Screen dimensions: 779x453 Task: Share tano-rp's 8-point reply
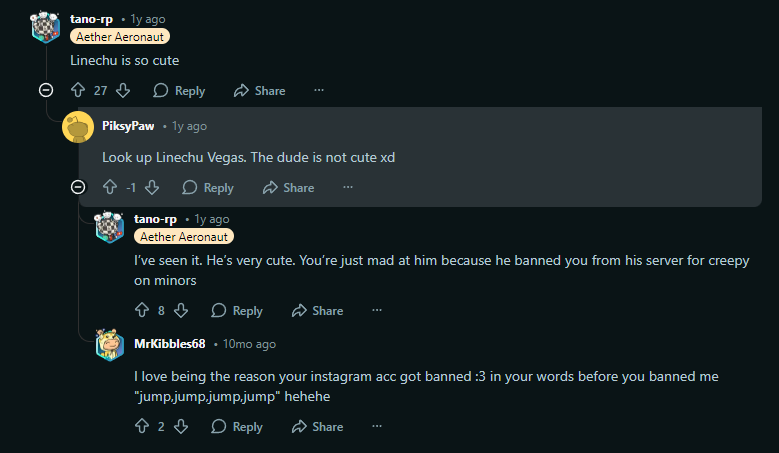(x=317, y=311)
